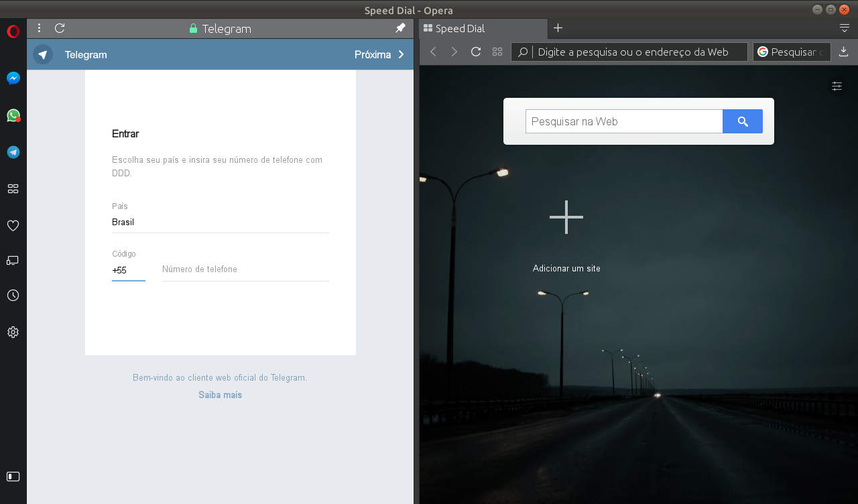Open the downloads icon
This screenshot has height=504, width=858.
click(x=843, y=52)
